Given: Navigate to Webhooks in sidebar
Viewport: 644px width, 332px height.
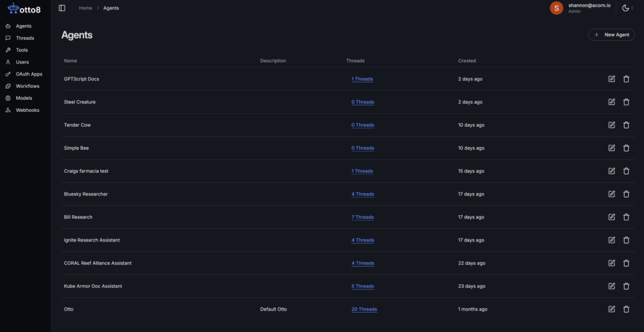Looking at the screenshot, I should coord(27,110).
